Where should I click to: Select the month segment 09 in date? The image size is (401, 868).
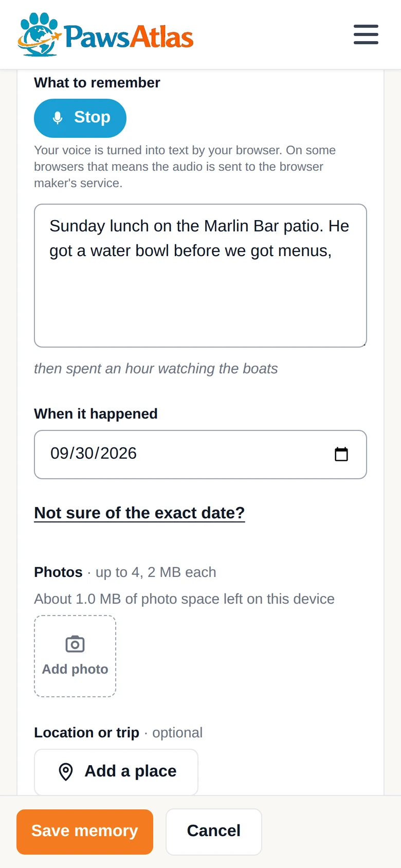pos(59,454)
